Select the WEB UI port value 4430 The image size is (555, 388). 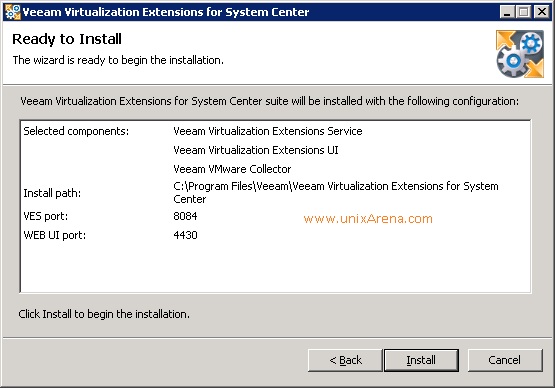[x=185, y=235]
